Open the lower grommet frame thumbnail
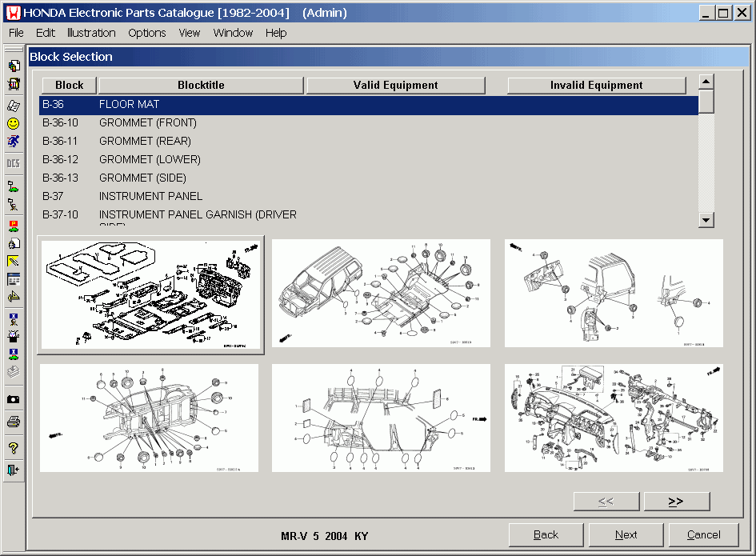This screenshot has height=556, width=756. 149,418
